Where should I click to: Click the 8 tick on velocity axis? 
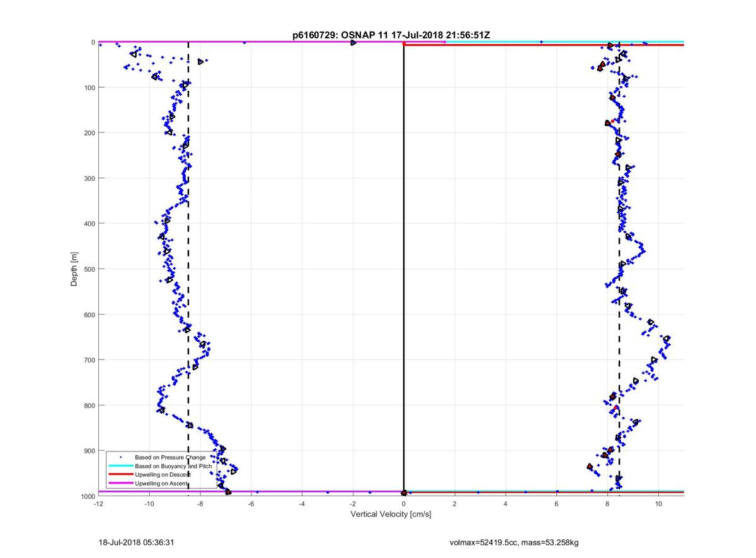pos(607,504)
